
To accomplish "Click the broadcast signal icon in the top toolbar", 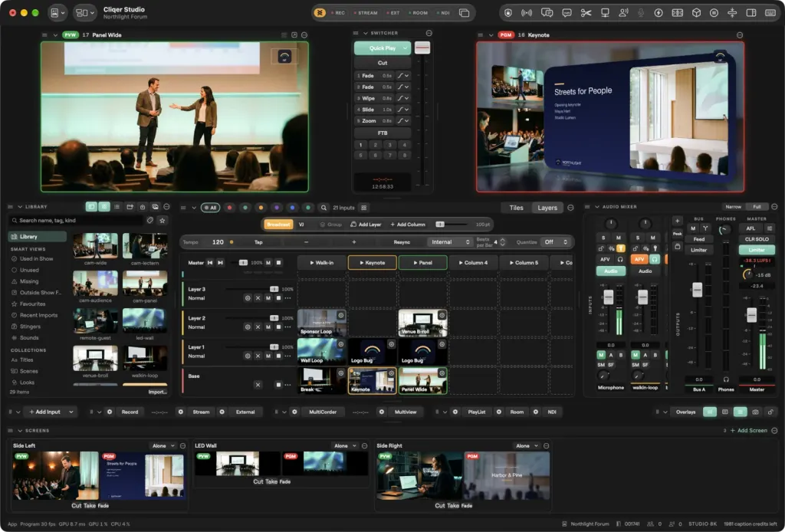I will 527,13.
